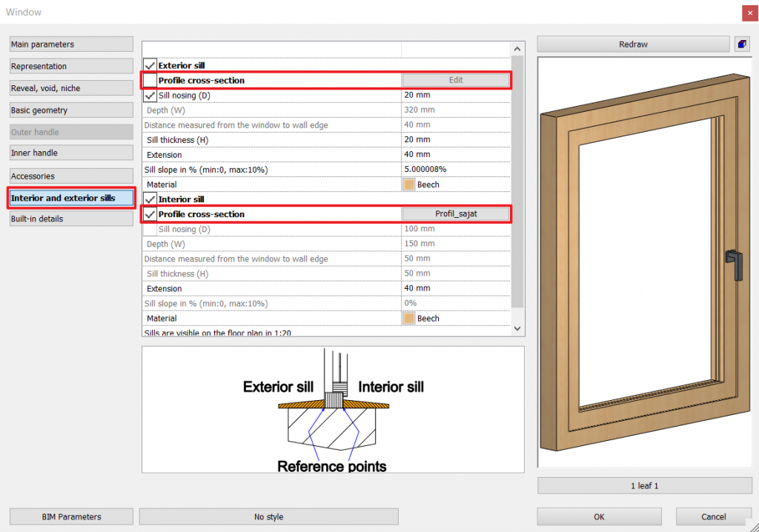Open the 1 leaf 1 selector
Image resolution: width=759 pixels, height=532 pixels.
coord(644,486)
